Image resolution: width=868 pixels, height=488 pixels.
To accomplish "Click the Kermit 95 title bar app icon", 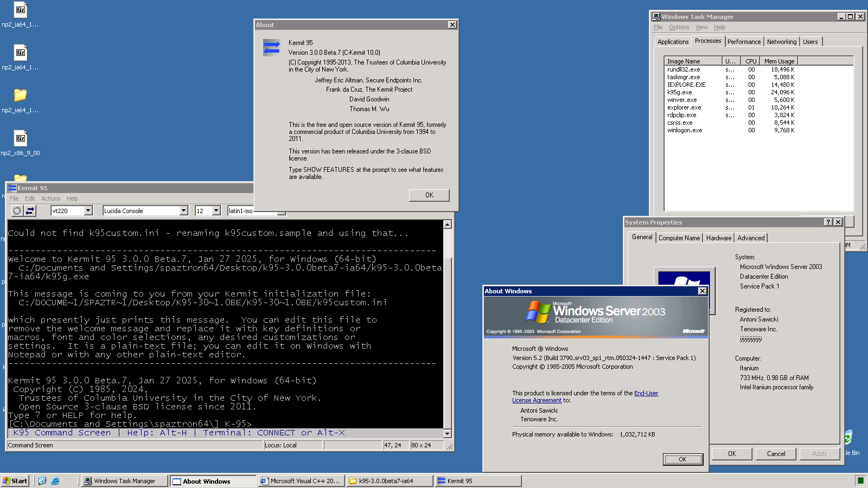I will (12, 188).
